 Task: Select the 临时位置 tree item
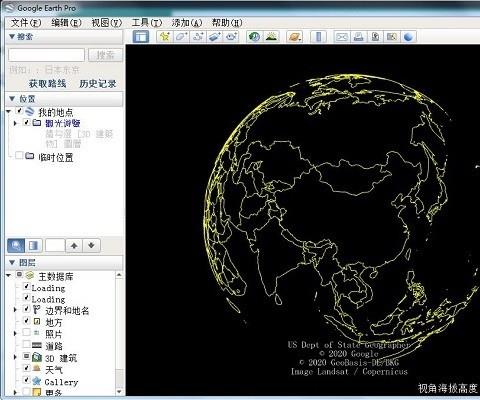click(56, 157)
